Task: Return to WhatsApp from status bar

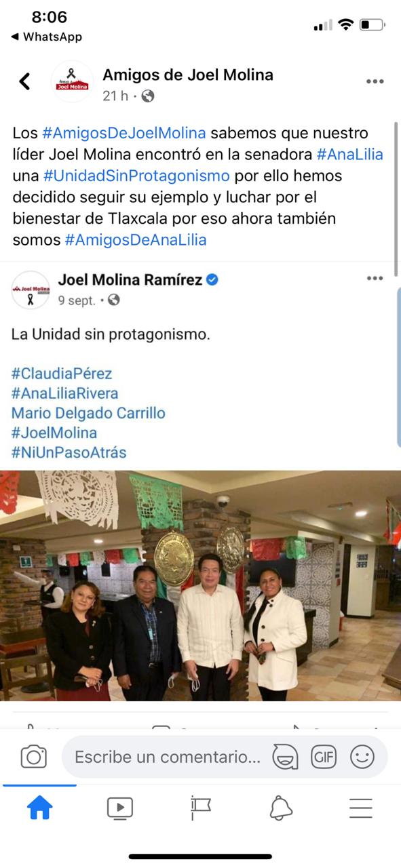Action: 46,37
